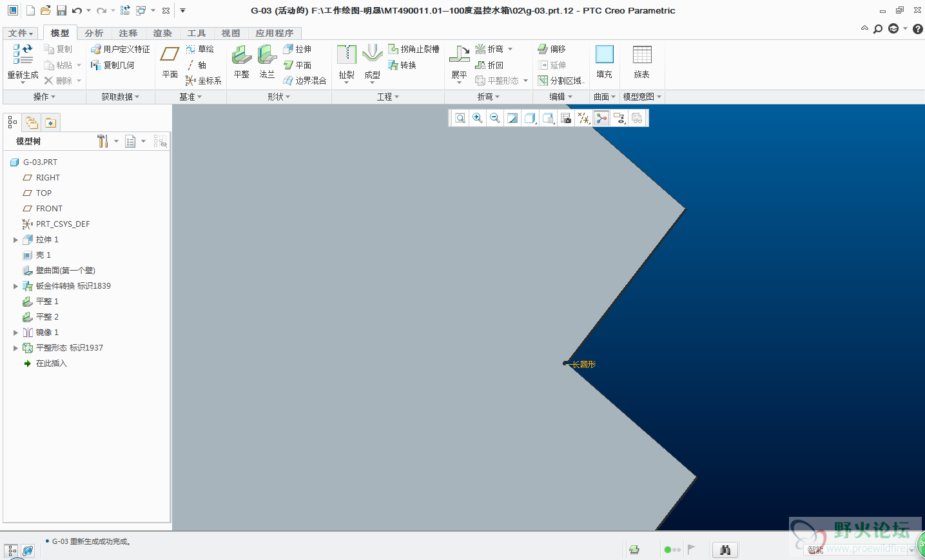The height and width of the screenshot is (560, 925).
Task: Switch to the 注释 annotation tab
Action: click(128, 33)
